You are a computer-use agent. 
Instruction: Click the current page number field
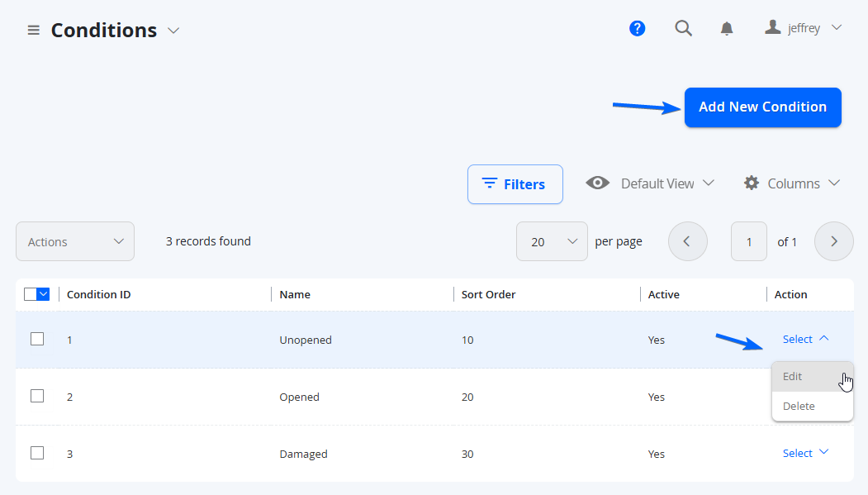click(x=749, y=241)
